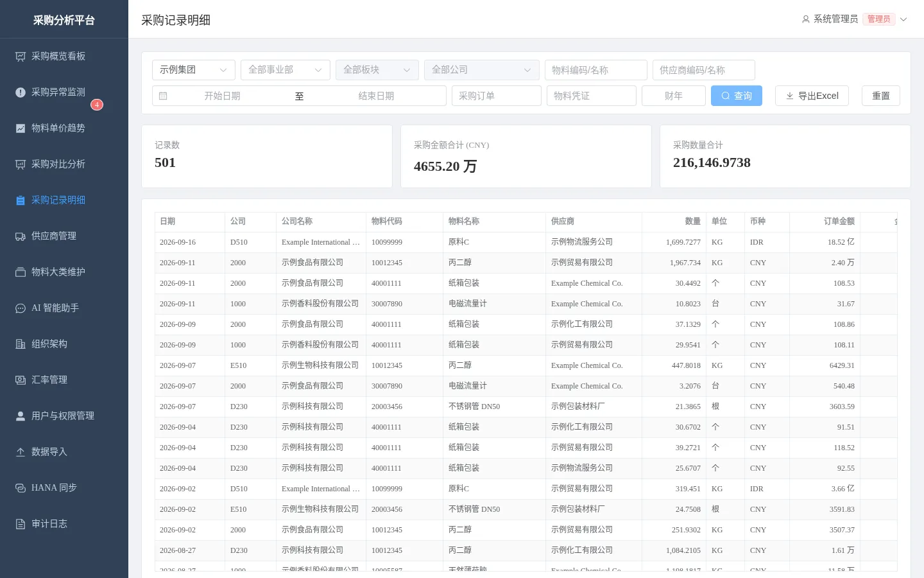Click the 财年 fiscal year field
Viewport: 924px width, 578px height.
[x=674, y=96]
